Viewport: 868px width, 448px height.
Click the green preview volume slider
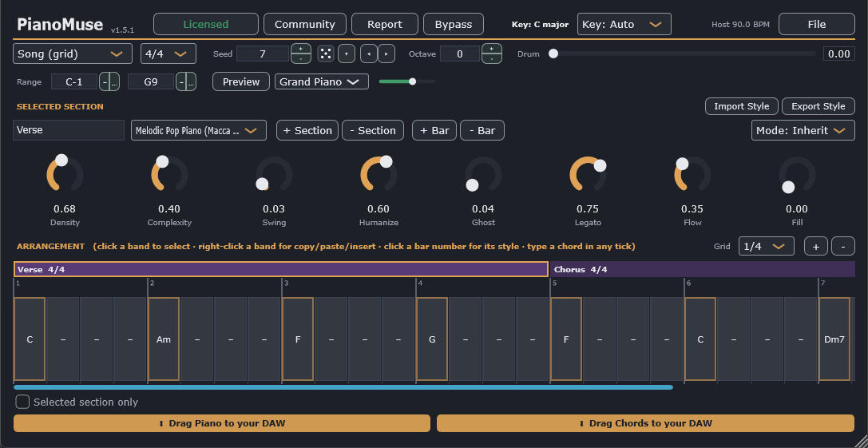click(x=407, y=81)
